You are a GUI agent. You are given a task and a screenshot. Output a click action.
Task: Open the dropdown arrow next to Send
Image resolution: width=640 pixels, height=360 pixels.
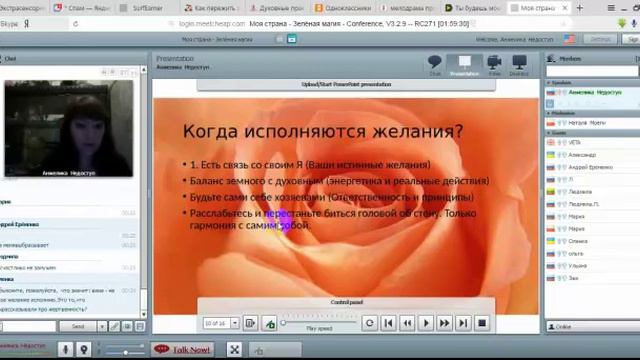coord(102,327)
